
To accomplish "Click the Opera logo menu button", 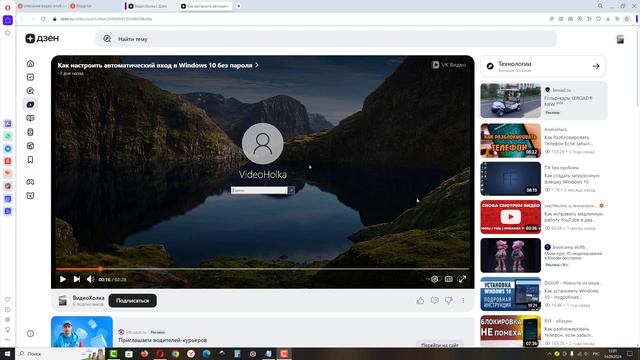I will pyautogui.click(x=7, y=7).
